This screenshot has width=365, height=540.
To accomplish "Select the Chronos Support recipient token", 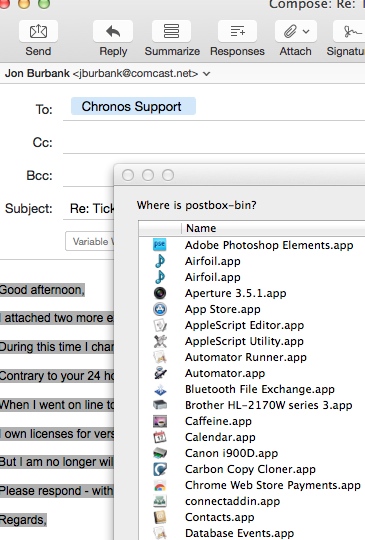I will [x=133, y=106].
